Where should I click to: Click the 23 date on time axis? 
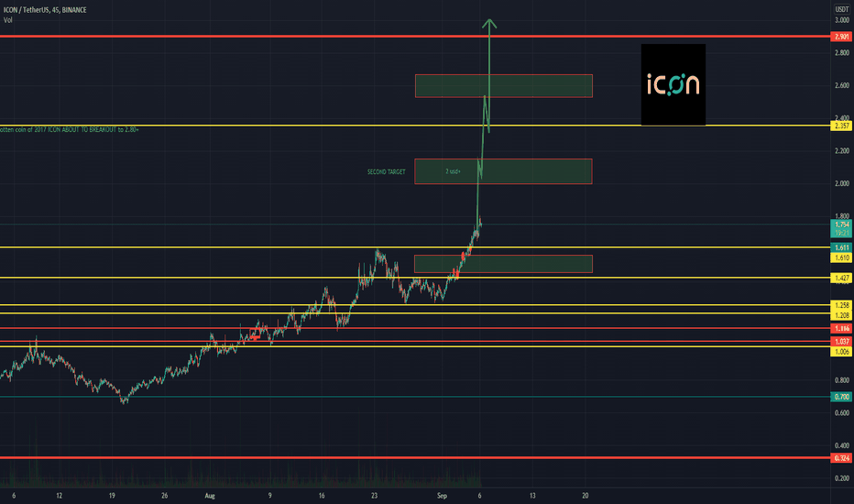(x=374, y=496)
